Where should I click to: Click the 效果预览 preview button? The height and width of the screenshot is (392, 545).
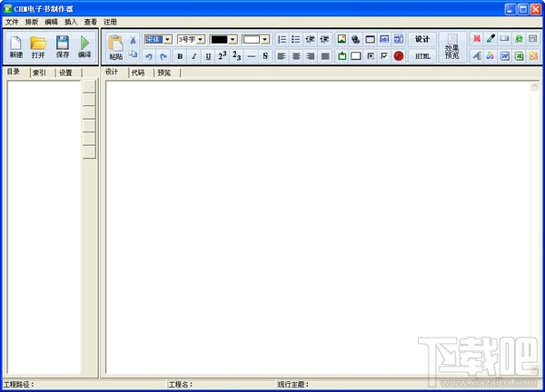pos(451,47)
